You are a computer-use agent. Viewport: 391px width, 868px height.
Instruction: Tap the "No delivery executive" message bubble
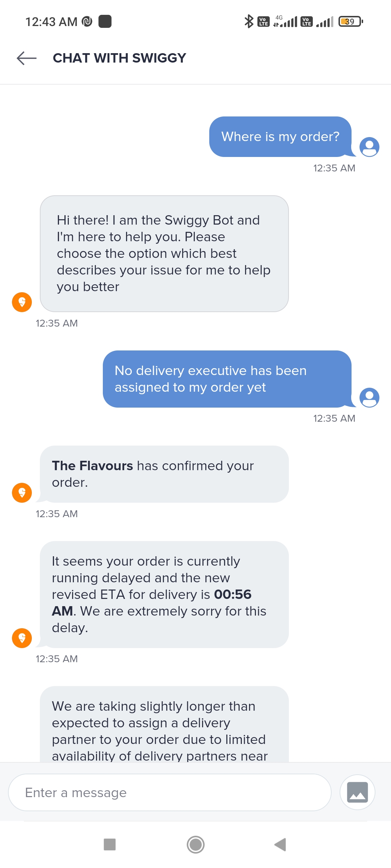(227, 379)
